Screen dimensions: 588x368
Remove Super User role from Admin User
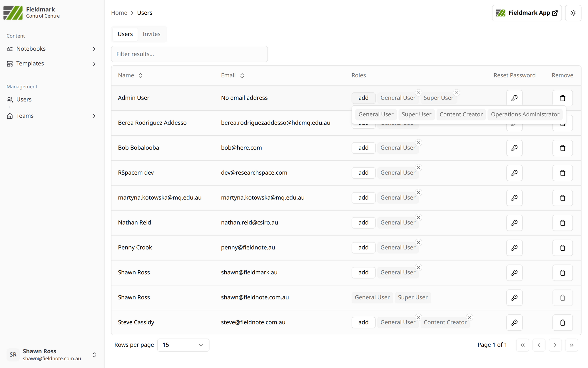[x=456, y=93]
